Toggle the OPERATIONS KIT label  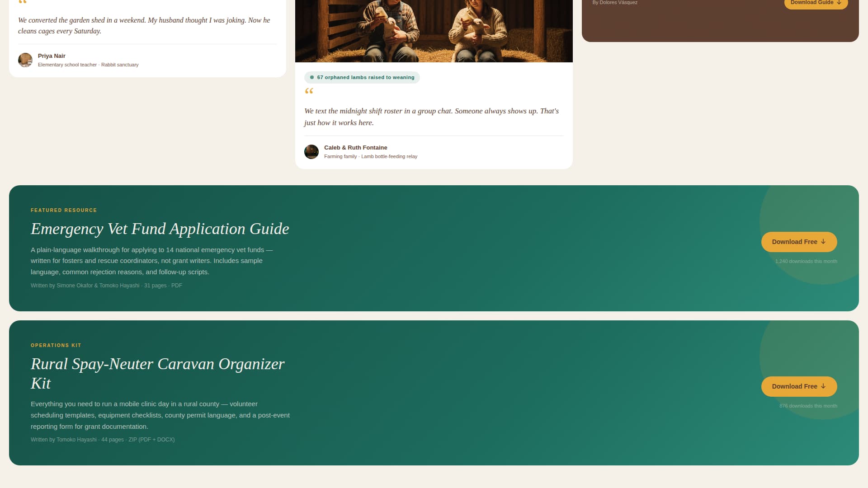[x=56, y=345]
